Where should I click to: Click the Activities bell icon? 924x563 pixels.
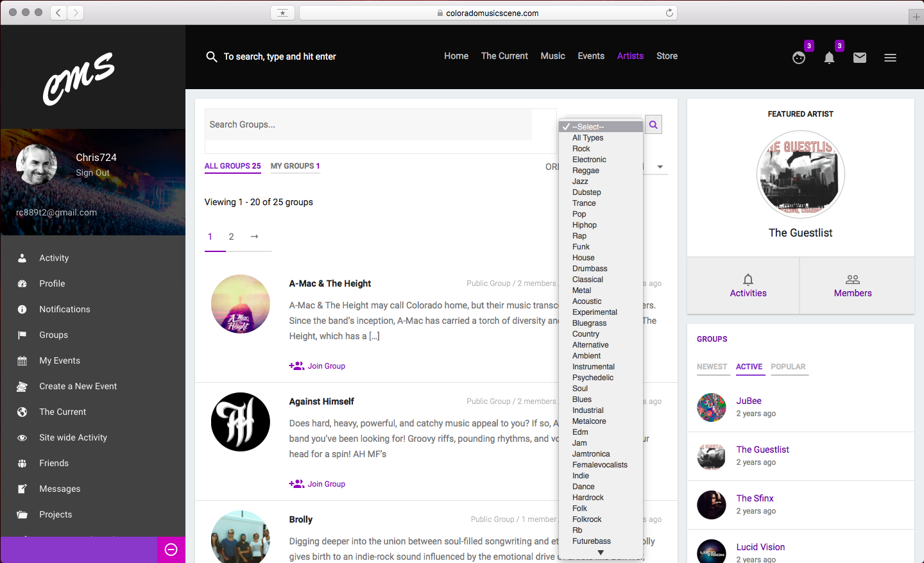pyautogui.click(x=748, y=280)
